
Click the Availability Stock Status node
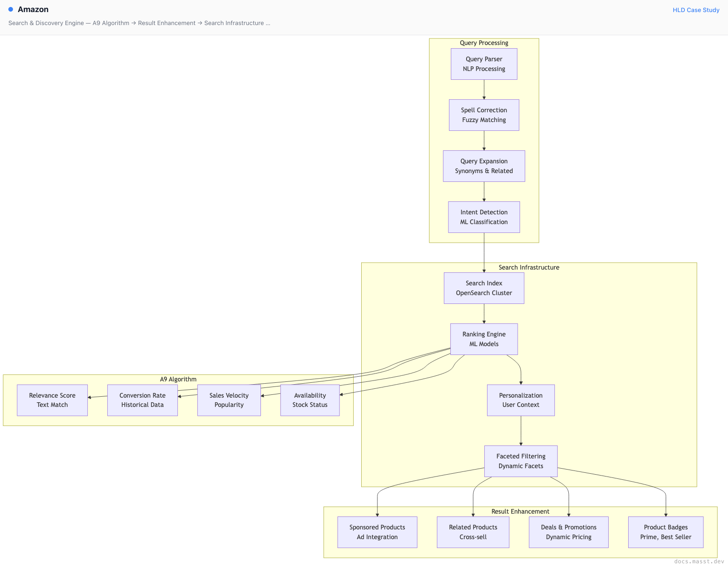click(310, 400)
